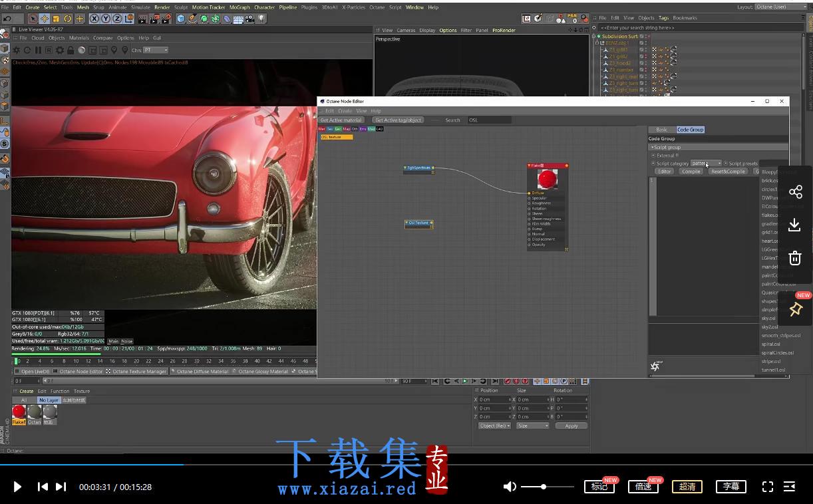Click the node editor Search field
The width and height of the screenshot is (813, 504).
tap(490, 120)
